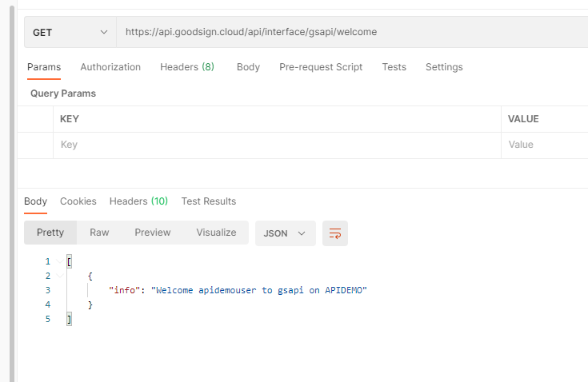This screenshot has width=588, height=382.
Task: Open the request Headers (8) tab
Action: (x=187, y=67)
